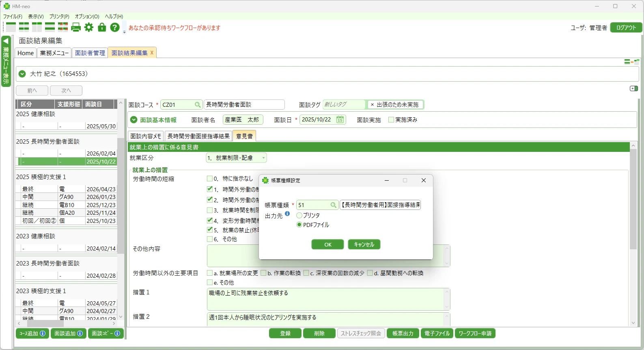Click the search magnifier in 面談コース field
Image resolution: width=644 pixels, height=350 pixels.
(x=198, y=105)
